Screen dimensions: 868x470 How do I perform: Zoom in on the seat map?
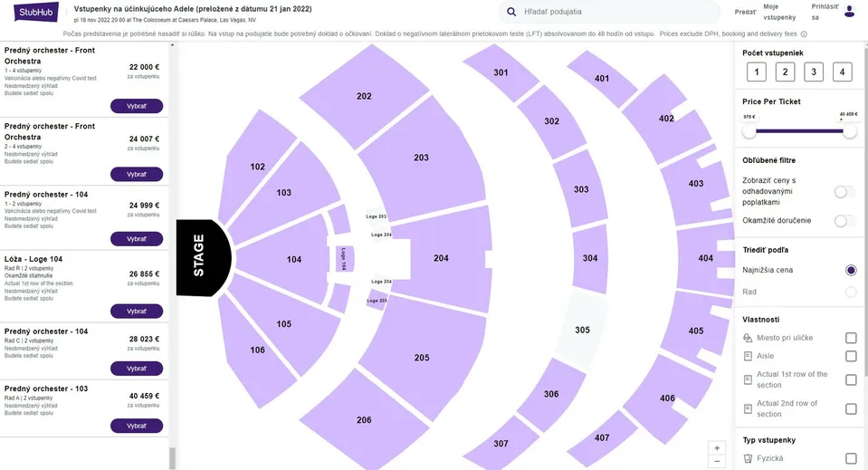717,448
